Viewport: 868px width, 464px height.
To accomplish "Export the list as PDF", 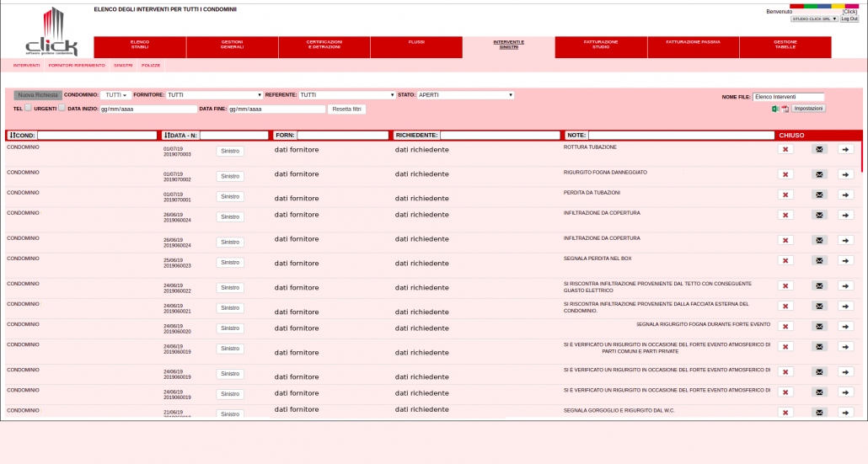I will (785, 109).
